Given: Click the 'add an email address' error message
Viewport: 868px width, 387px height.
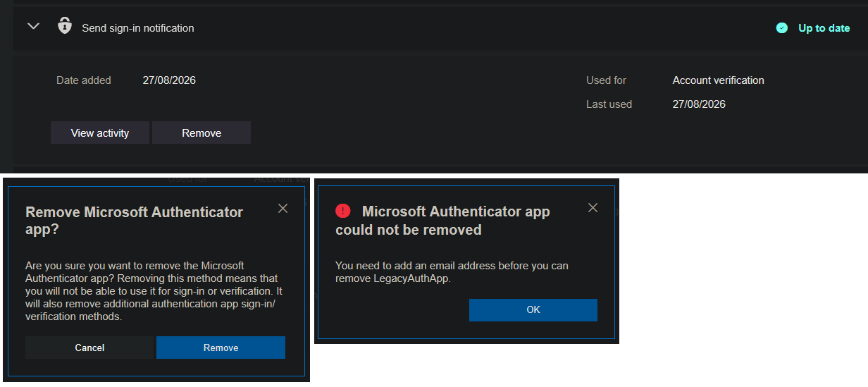Looking at the screenshot, I should point(452,271).
